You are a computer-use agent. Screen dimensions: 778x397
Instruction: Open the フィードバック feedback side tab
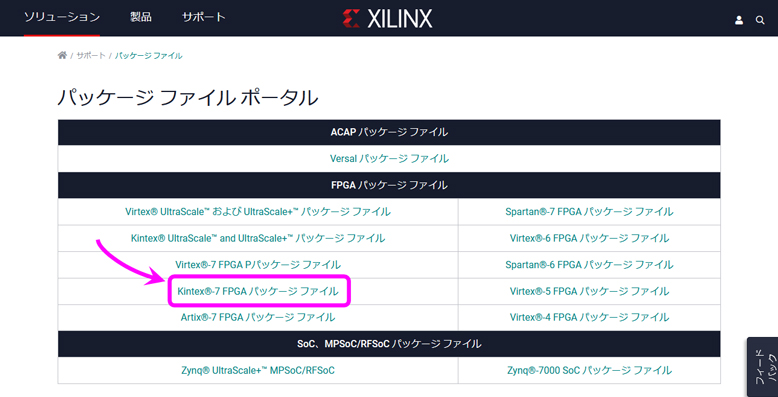point(764,367)
